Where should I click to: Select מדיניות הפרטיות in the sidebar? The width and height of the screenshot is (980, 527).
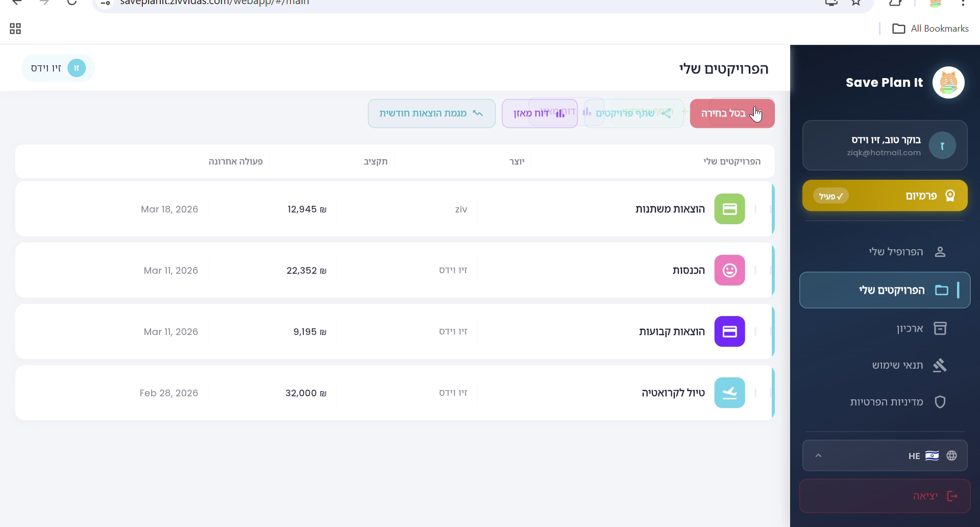(887, 402)
